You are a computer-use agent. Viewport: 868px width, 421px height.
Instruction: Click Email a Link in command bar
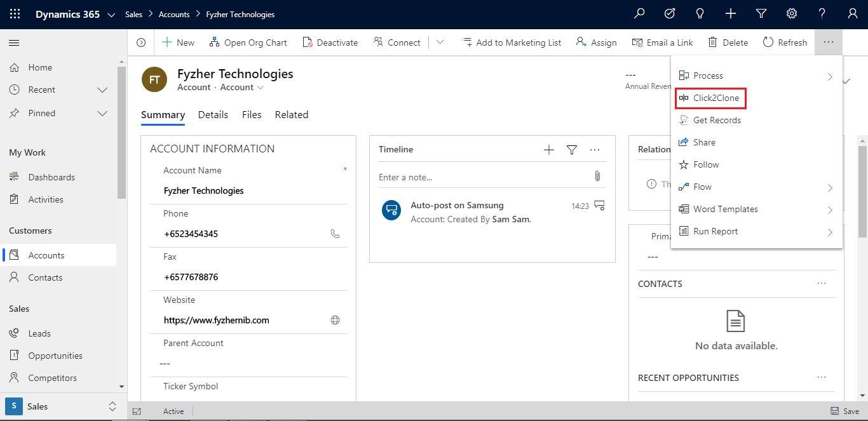pyautogui.click(x=662, y=43)
